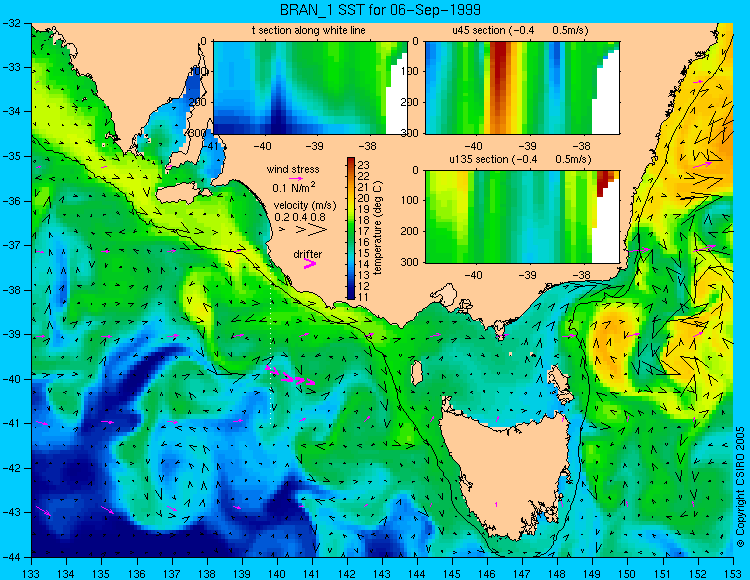The image size is (750, 580).
Task: Click the 'temperature (deg C)' colorbar label
Action: coord(378,228)
